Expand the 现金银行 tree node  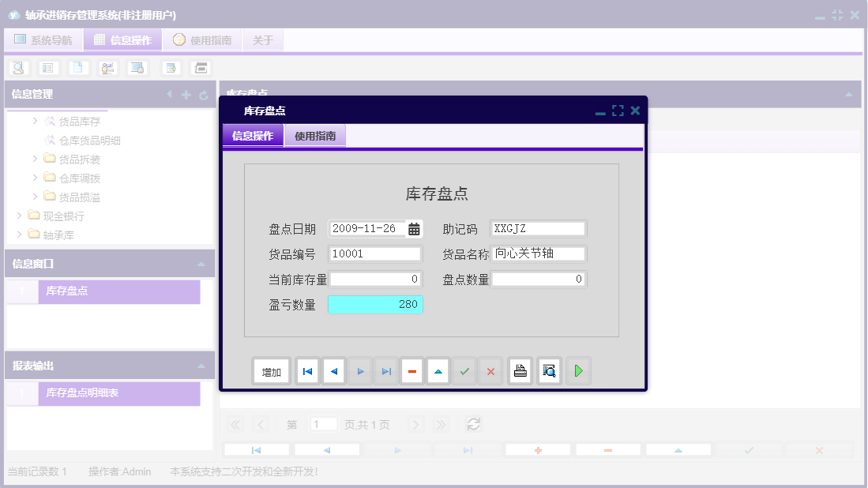(x=19, y=214)
